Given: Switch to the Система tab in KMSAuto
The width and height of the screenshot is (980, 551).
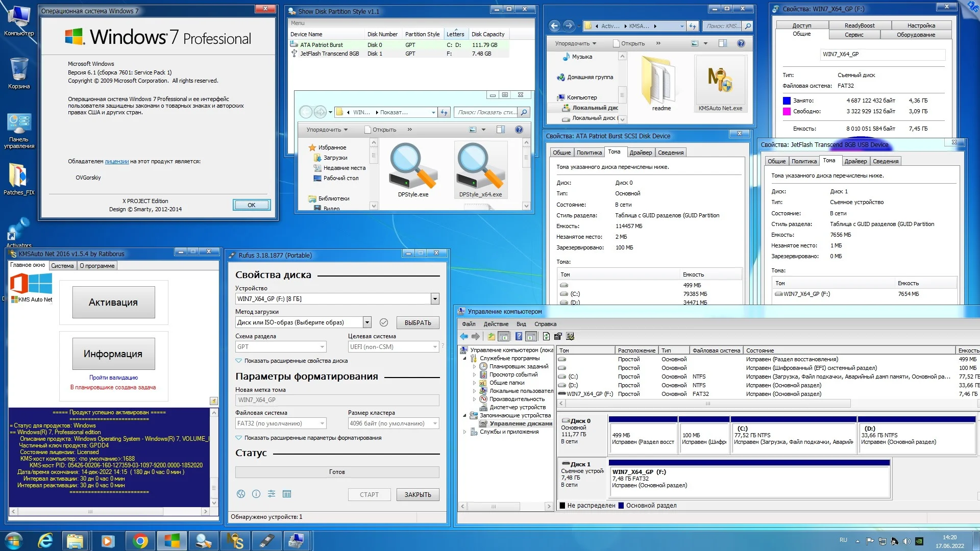Looking at the screenshot, I should tap(62, 266).
